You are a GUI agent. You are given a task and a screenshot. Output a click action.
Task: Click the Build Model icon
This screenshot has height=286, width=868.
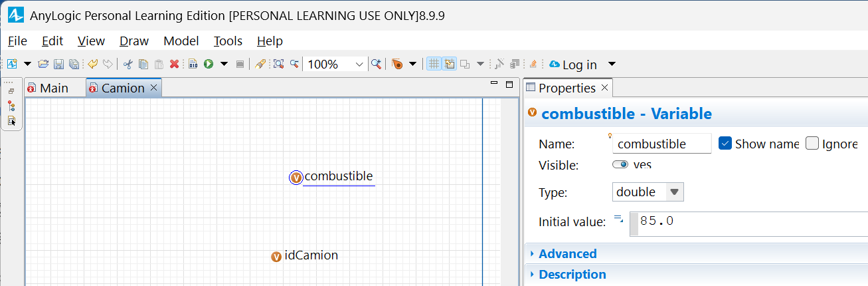(193, 64)
